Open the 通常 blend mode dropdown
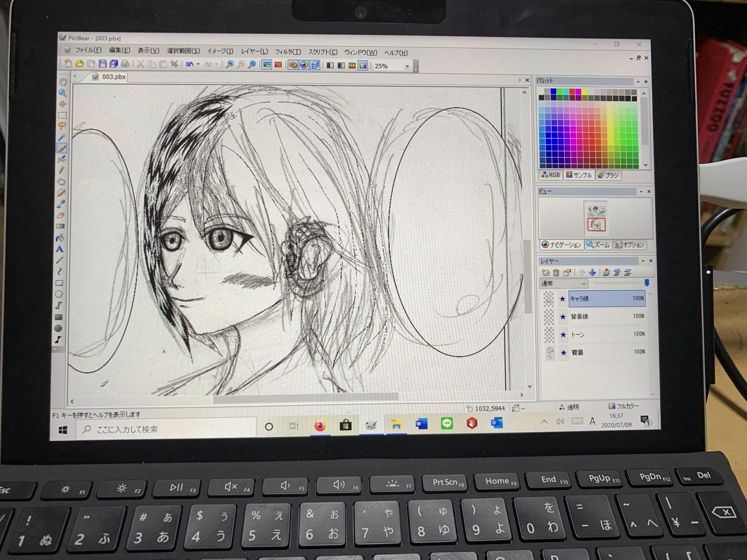This screenshot has width=747, height=560. point(563,283)
